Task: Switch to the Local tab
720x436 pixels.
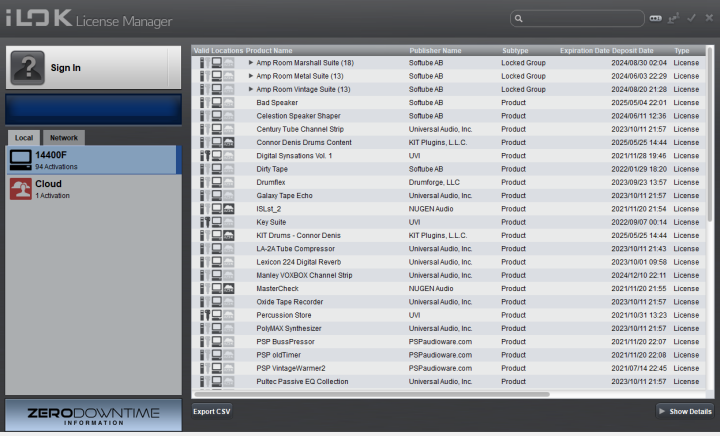Action: coord(24,138)
